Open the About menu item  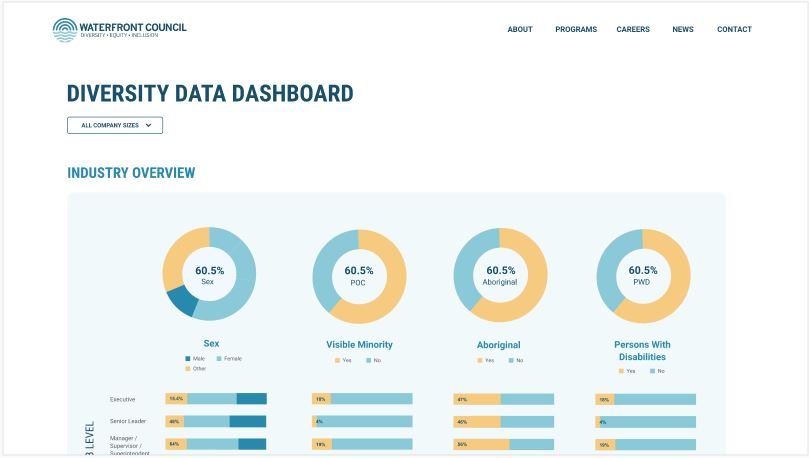[x=520, y=30]
